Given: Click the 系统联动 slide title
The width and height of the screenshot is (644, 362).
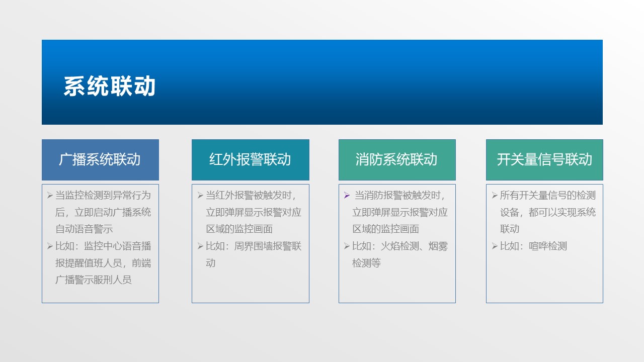Looking at the screenshot, I should (110, 86).
